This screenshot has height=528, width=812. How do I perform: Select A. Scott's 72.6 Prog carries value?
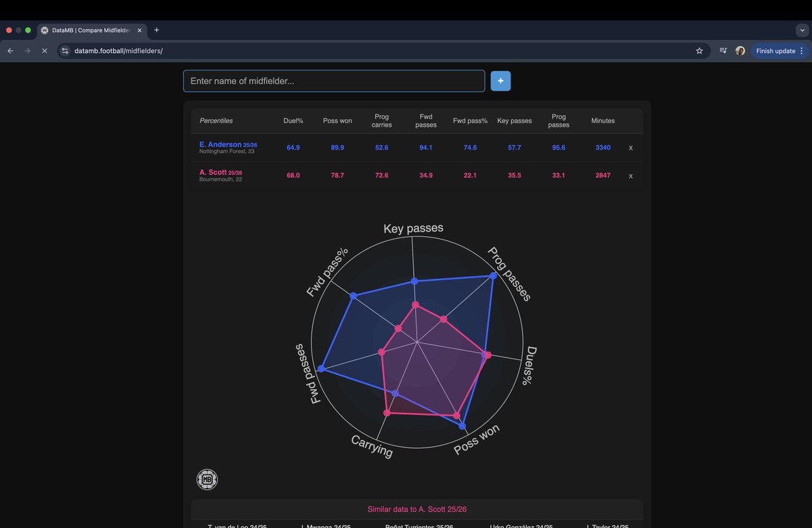tap(382, 175)
